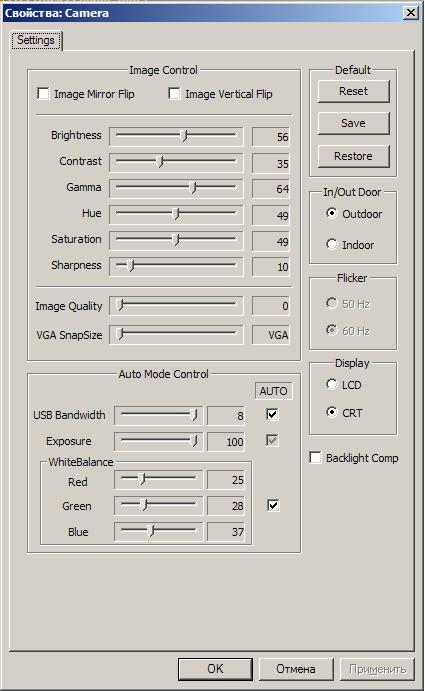This screenshot has width=425, height=691.
Task: Select CRT display mode
Action: coord(332,412)
